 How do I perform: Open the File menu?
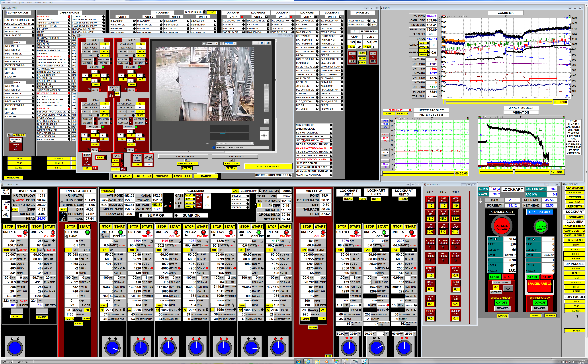click(x=3, y=2)
